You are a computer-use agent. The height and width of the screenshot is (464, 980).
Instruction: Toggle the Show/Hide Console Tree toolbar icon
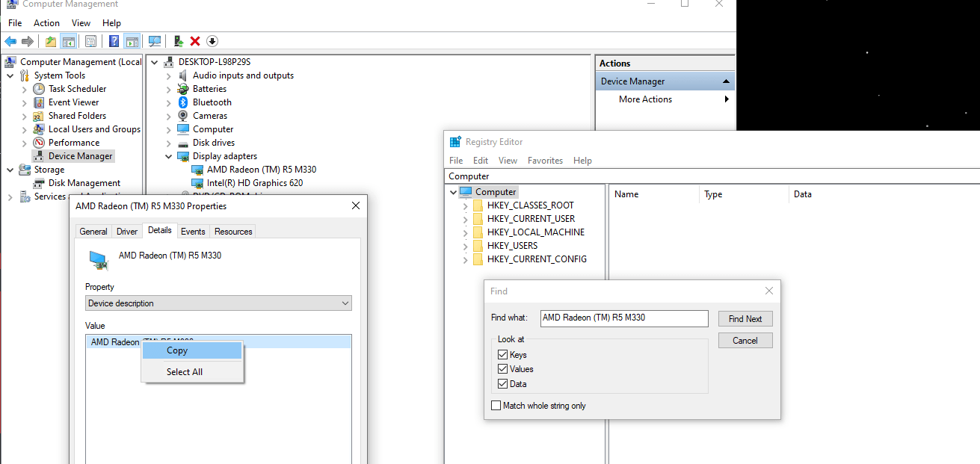click(68, 41)
